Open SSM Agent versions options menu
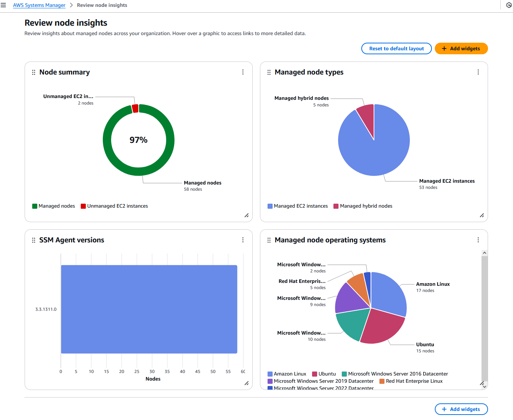 click(x=243, y=240)
